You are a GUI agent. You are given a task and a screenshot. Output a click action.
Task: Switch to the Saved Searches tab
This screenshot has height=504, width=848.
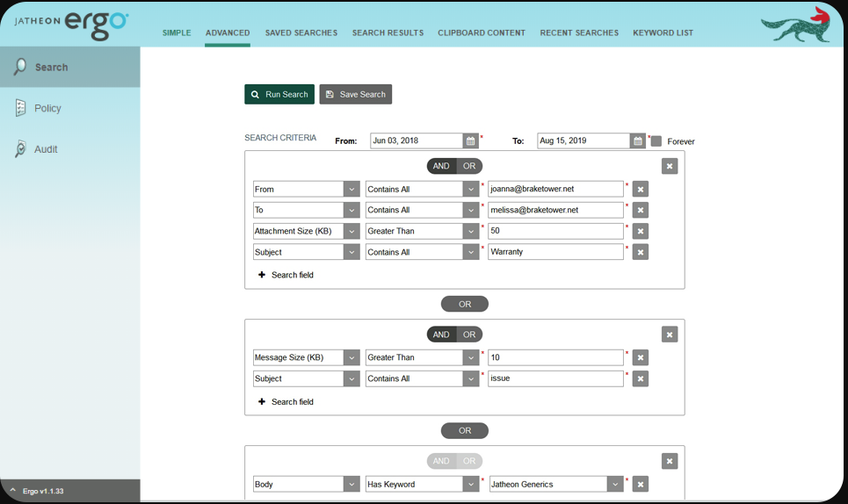click(x=301, y=33)
